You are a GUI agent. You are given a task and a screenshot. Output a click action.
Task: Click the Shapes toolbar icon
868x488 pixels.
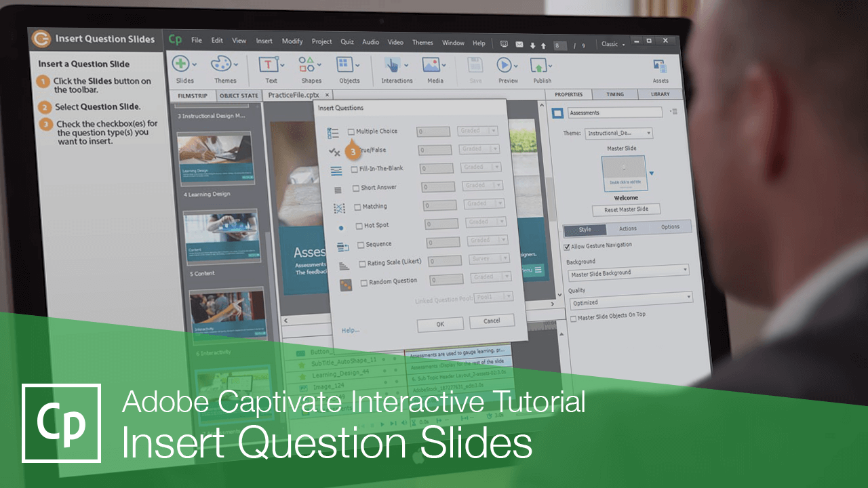coord(307,64)
